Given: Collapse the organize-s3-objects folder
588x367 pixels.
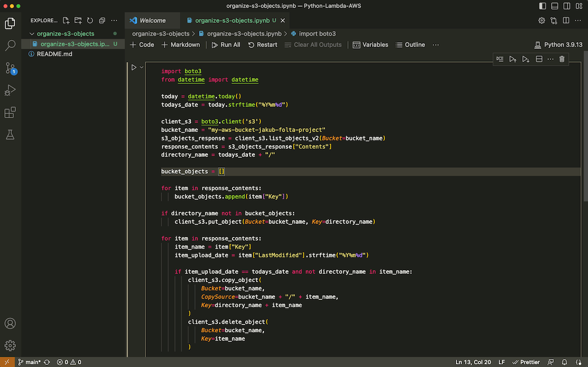Looking at the screenshot, I should pos(32,34).
